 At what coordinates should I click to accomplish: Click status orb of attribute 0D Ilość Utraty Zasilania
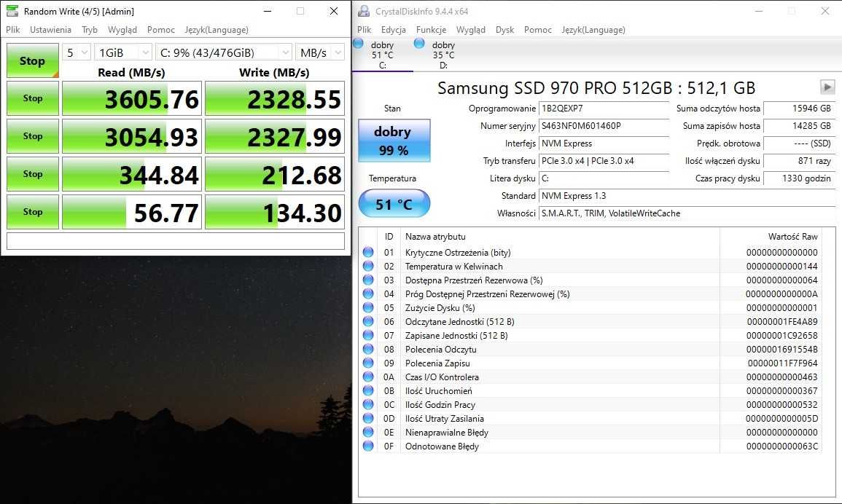(368, 418)
